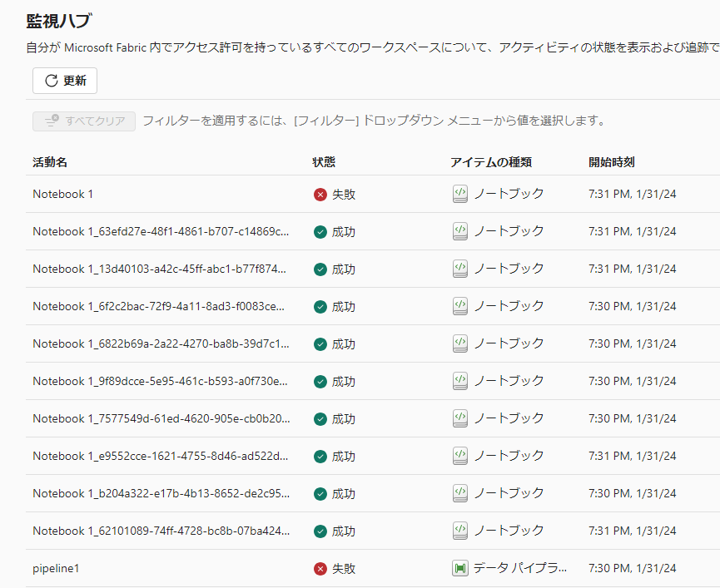Click notebook type icon in Notebook 1_7577549d row
Screen dimensions: 720x588
point(460,419)
